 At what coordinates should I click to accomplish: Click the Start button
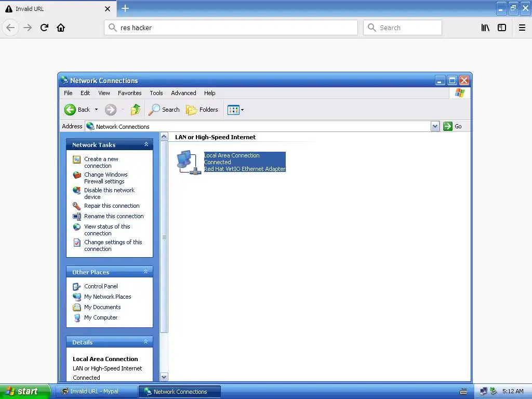(x=25, y=391)
